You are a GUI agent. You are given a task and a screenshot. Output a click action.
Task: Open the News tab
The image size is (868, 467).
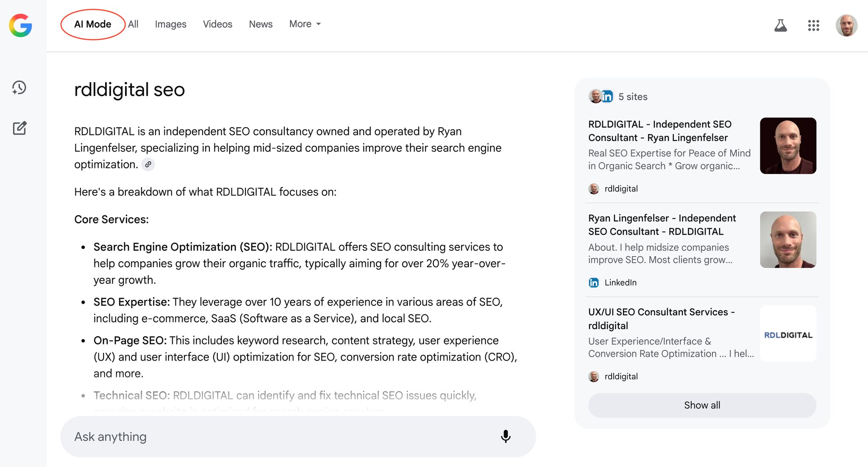tap(261, 24)
